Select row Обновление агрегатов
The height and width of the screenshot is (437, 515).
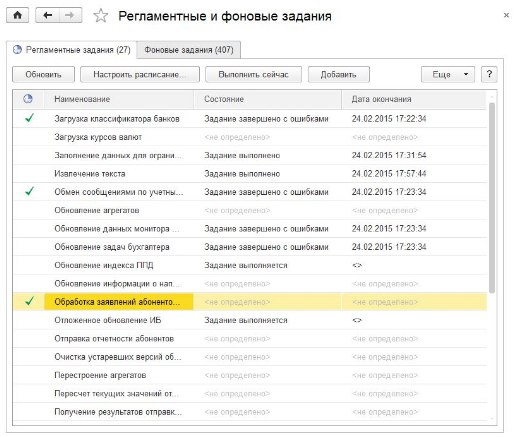pyautogui.click(x=250, y=210)
